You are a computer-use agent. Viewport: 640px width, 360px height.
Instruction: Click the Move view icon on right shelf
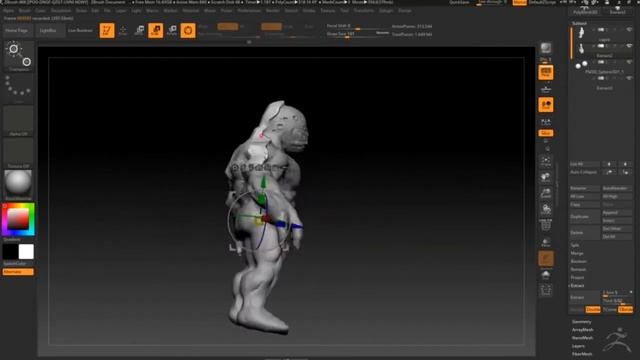(x=546, y=177)
